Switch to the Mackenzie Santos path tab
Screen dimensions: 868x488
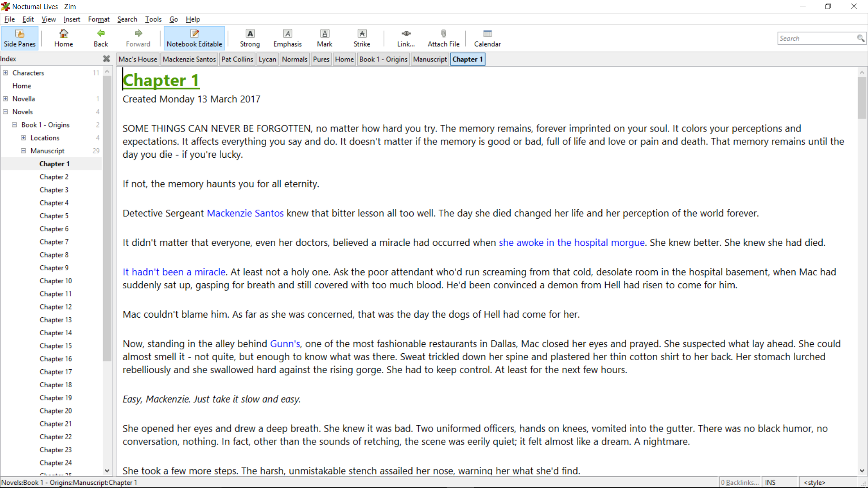pyautogui.click(x=189, y=59)
